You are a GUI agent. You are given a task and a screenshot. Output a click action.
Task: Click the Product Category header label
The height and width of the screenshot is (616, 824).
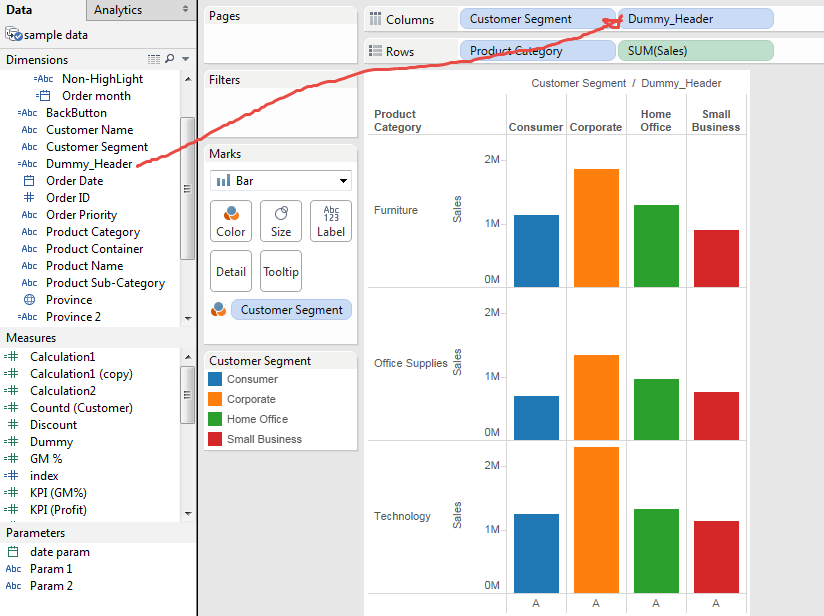click(x=397, y=120)
